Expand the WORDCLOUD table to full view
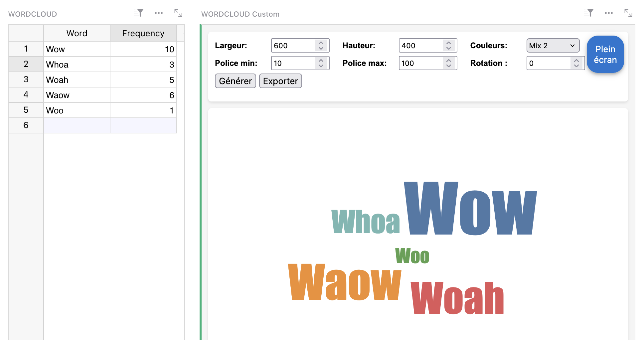Screen dimensions: 644x340 (x=178, y=14)
